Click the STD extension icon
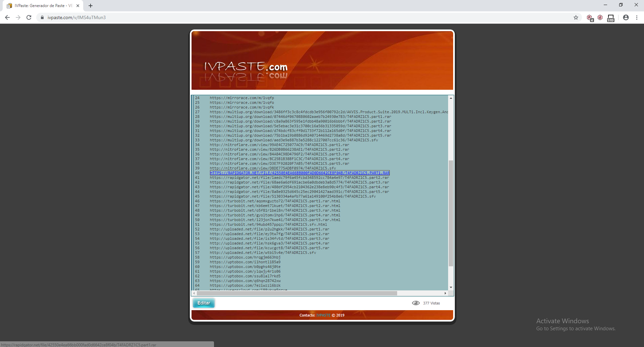The width and height of the screenshot is (644, 347). click(610, 18)
